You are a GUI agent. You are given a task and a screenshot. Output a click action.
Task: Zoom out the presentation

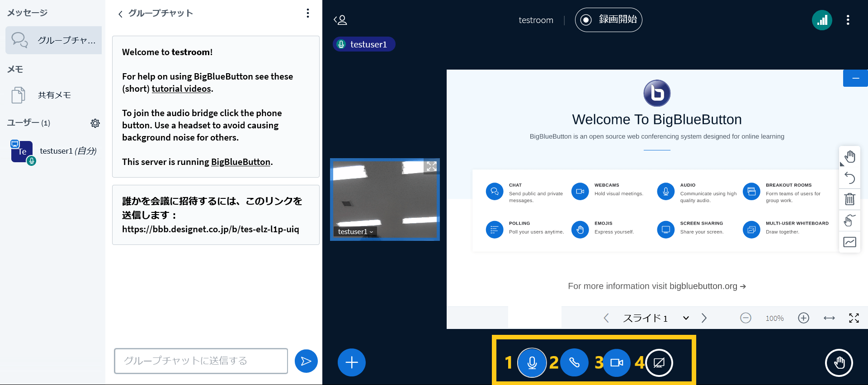(x=745, y=318)
